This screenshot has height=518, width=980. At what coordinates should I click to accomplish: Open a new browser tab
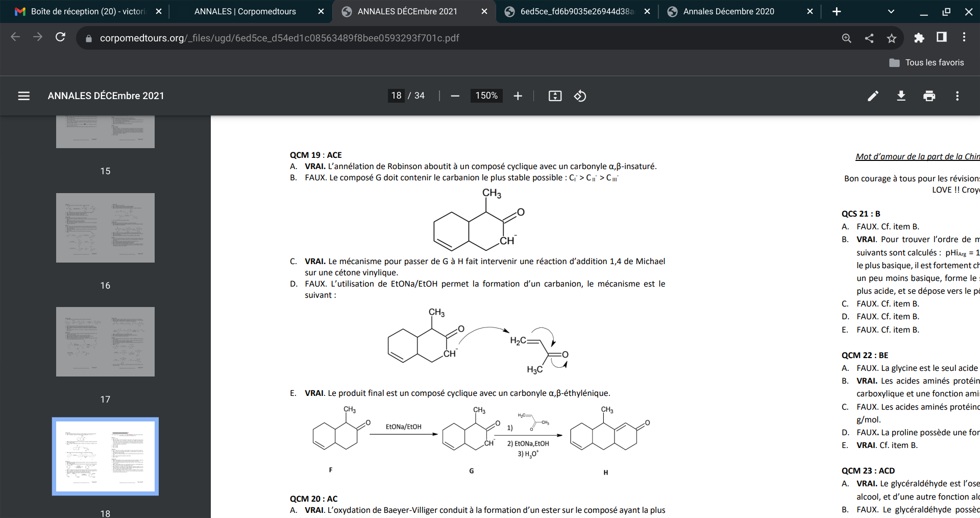point(836,11)
